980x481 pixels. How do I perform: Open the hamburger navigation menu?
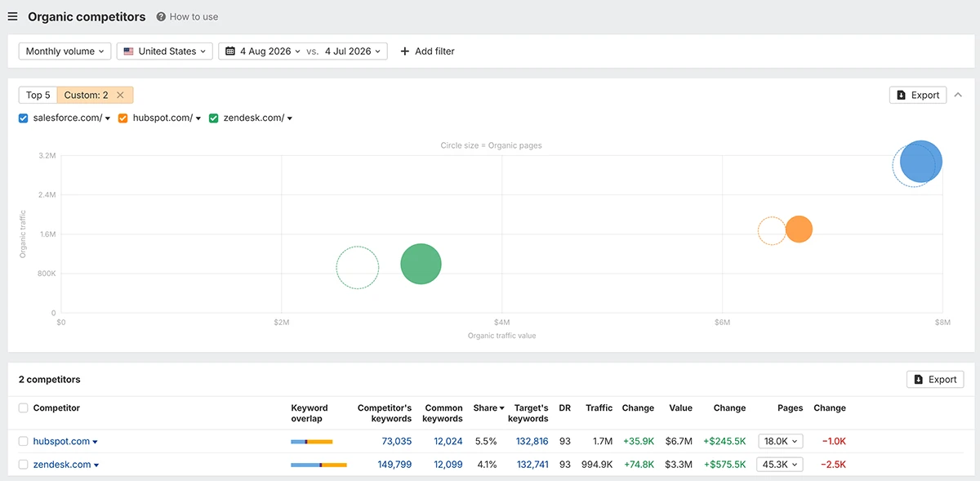(x=12, y=16)
